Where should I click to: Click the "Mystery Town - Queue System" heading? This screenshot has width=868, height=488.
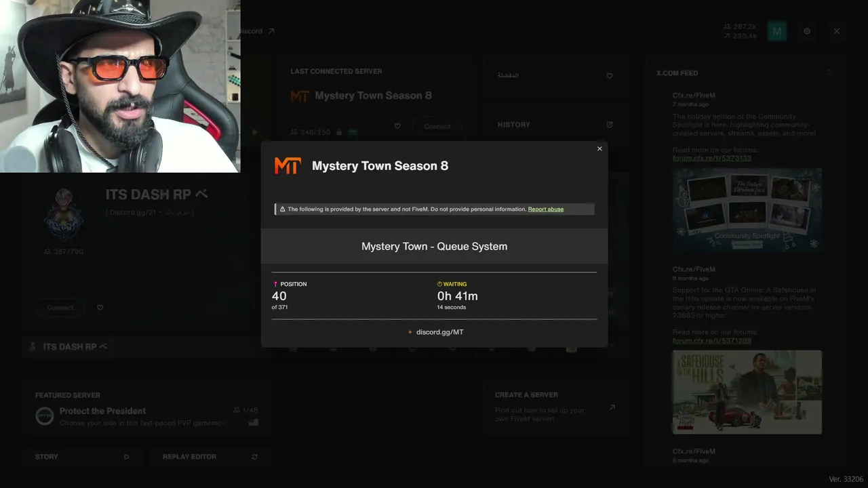[435, 247]
